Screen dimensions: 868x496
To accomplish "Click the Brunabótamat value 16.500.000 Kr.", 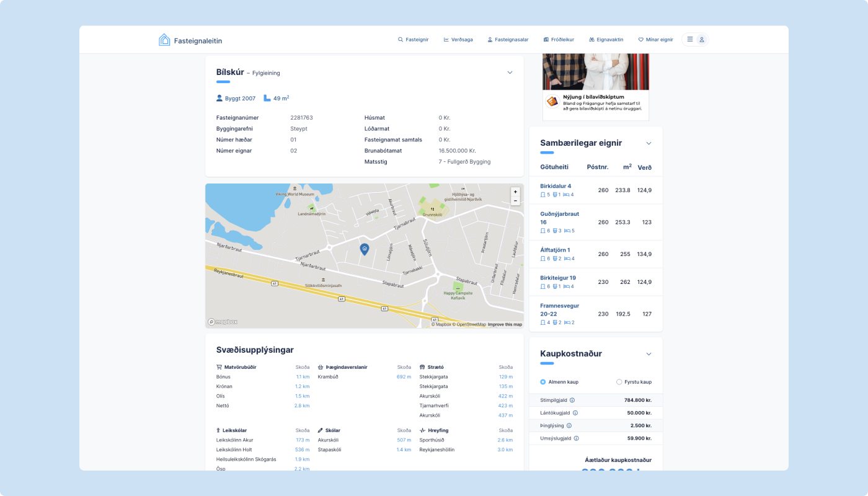I will click(x=457, y=151).
